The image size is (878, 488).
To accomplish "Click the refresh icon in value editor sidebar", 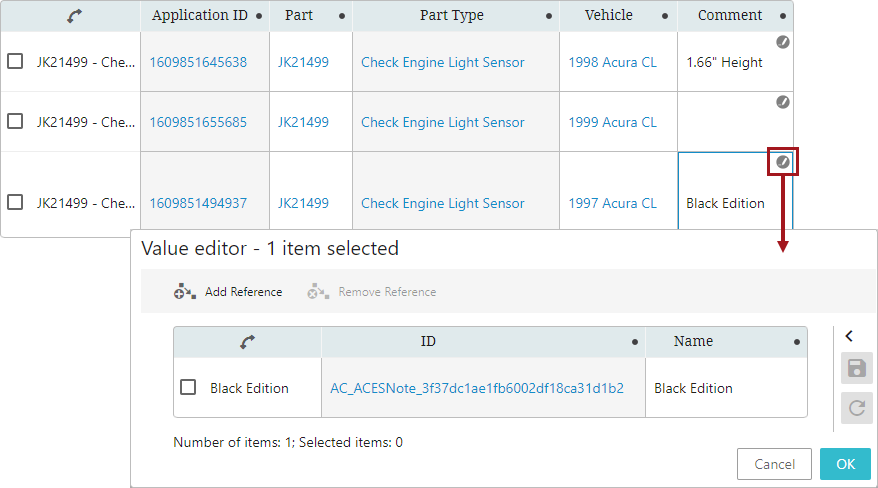I will pos(857,408).
